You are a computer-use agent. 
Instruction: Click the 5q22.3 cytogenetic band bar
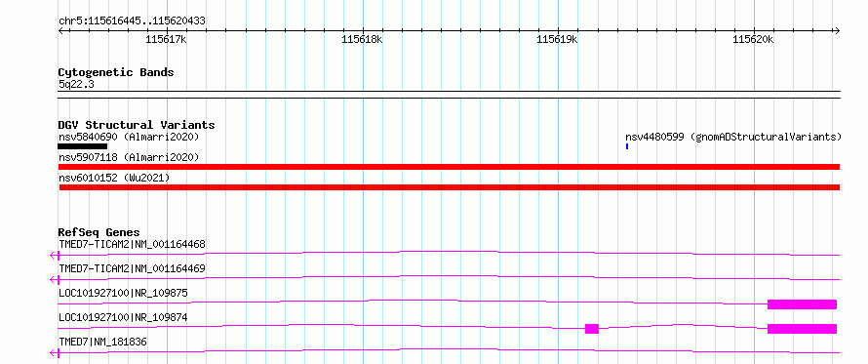[x=449, y=95]
